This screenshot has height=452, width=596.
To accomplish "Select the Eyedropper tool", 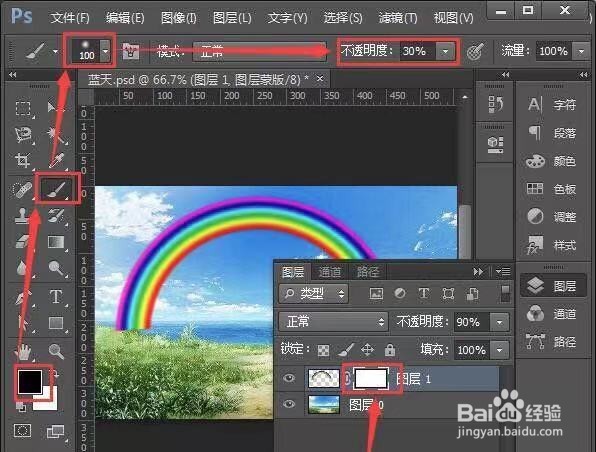I will [x=56, y=160].
